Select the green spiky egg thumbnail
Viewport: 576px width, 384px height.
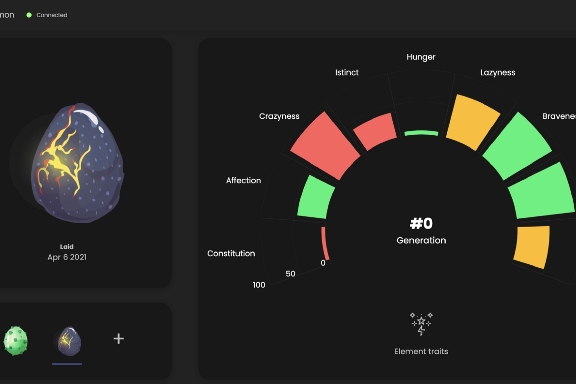tap(15, 341)
